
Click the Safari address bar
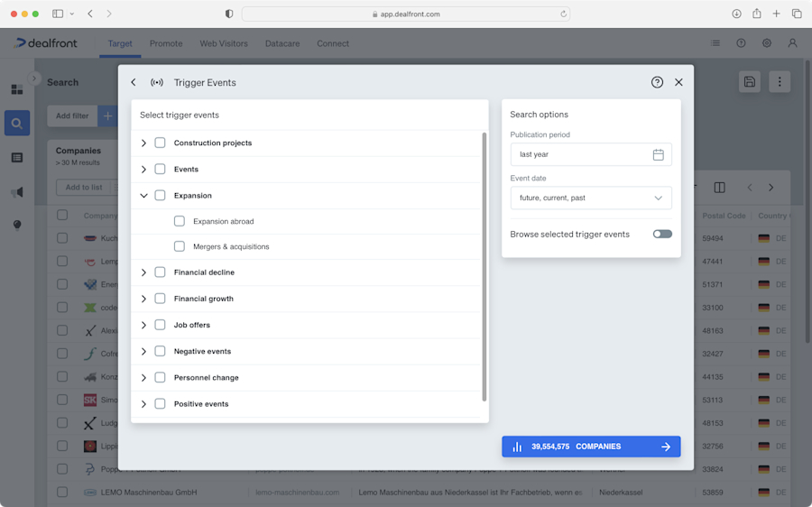pyautogui.click(x=406, y=14)
